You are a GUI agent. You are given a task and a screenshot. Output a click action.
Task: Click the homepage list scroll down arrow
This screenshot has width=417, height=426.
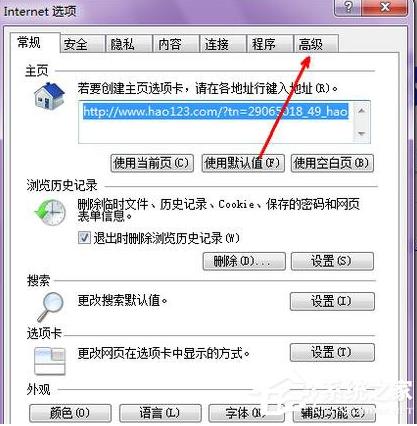click(x=362, y=134)
